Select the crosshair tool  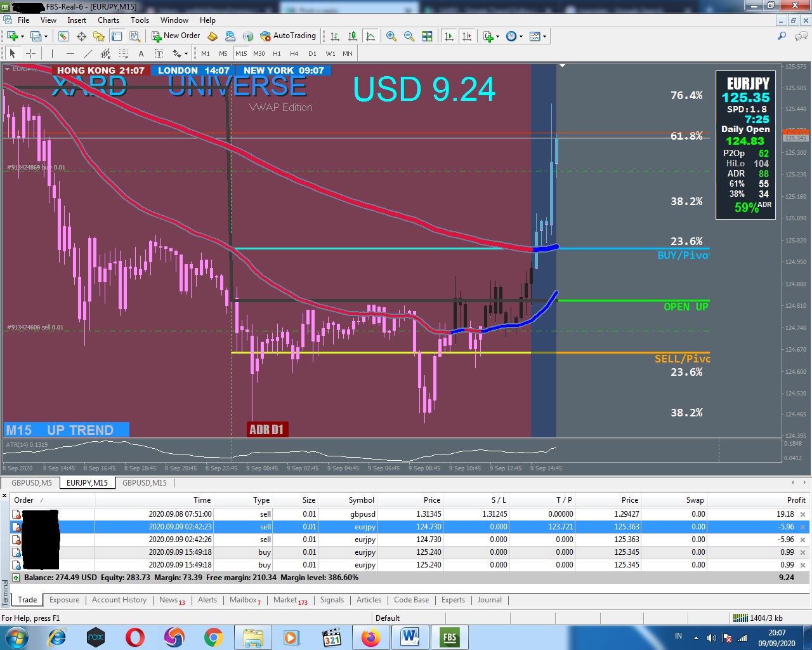click(30, 53)
